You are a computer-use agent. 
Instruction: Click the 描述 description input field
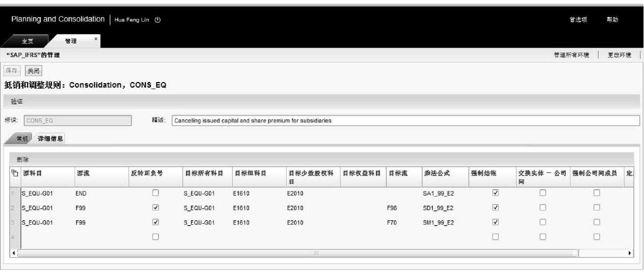[x=405, y=121]
